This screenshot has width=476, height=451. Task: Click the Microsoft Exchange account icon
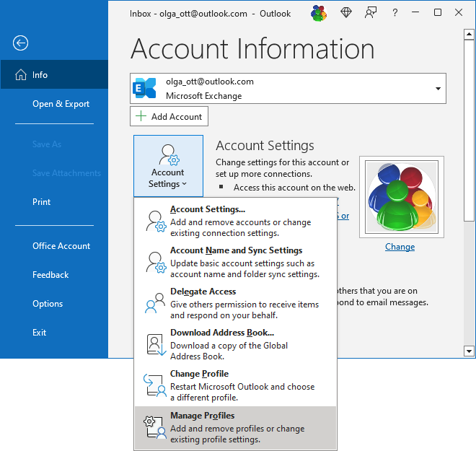144,88
